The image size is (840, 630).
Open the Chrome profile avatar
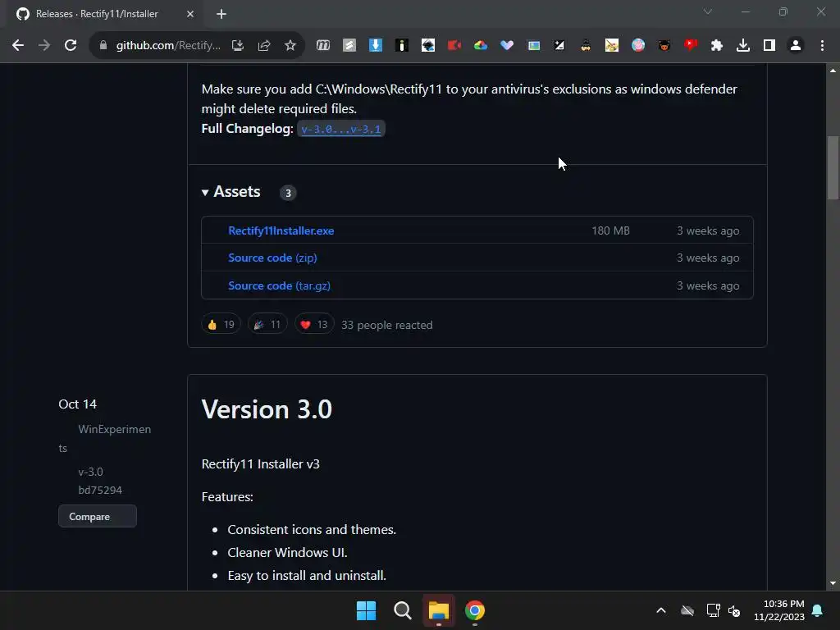(796, 46)
